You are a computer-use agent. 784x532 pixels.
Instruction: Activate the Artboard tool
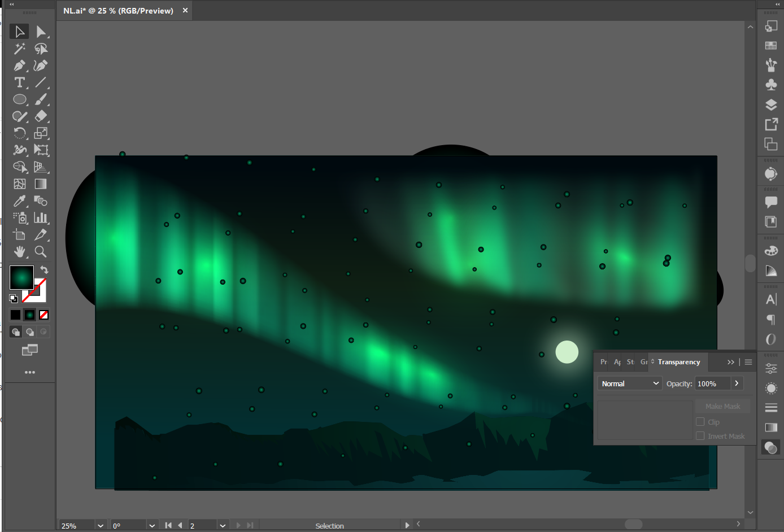19,235
